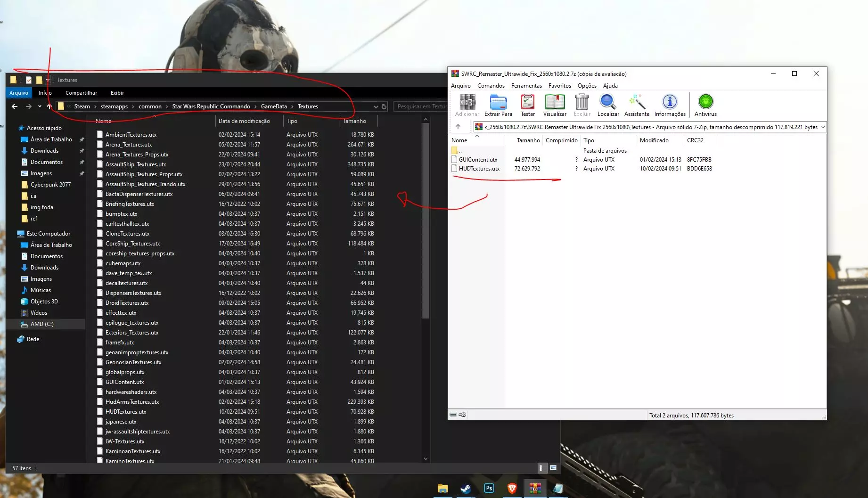The height and width of the screenshot is (498, 868).
Task: Select HudArmsTextures.utx in Explorer
Action: click(132, 402)
